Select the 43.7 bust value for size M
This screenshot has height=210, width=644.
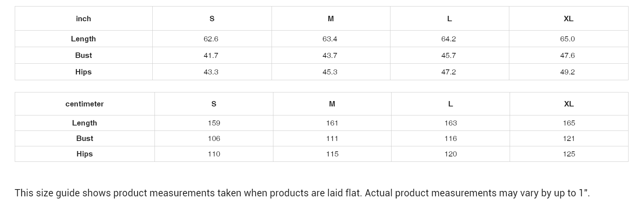coord(330,55)
